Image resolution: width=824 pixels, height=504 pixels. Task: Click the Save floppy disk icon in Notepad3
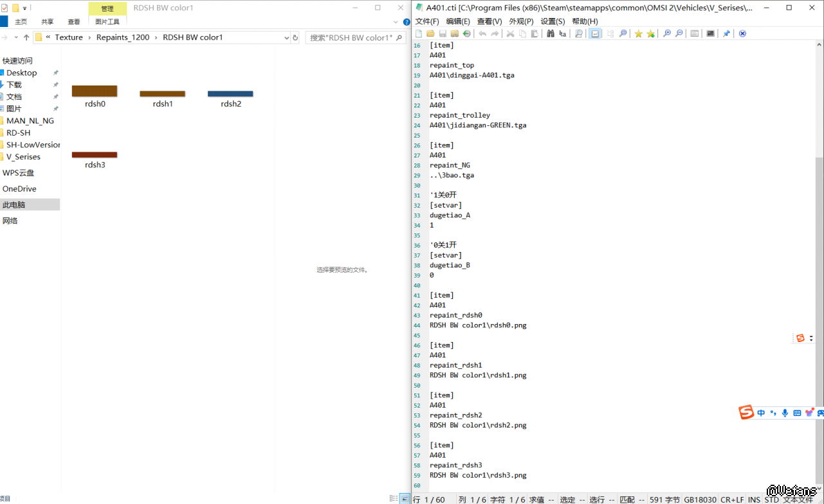tap(443, 33)
